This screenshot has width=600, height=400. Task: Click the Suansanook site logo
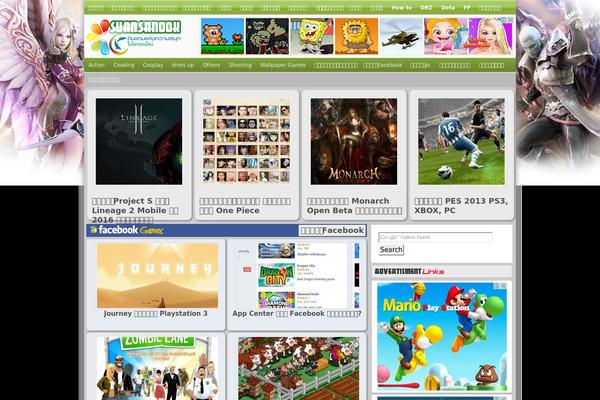[x=134, y=37]
